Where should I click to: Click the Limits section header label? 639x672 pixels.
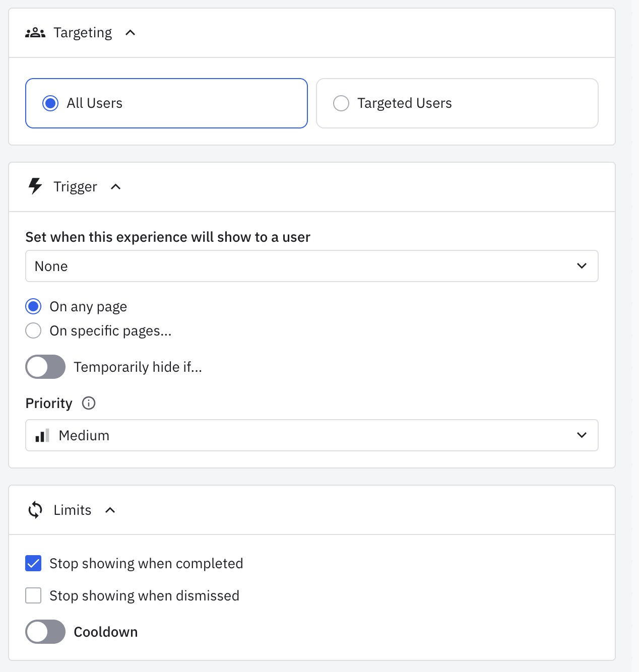click(x=73, y=510)
